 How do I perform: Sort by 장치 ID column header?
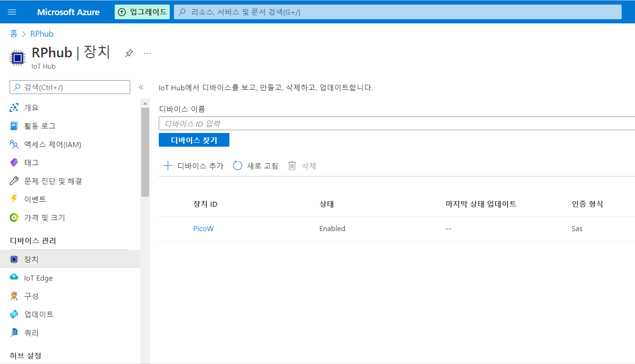(205, 204)
